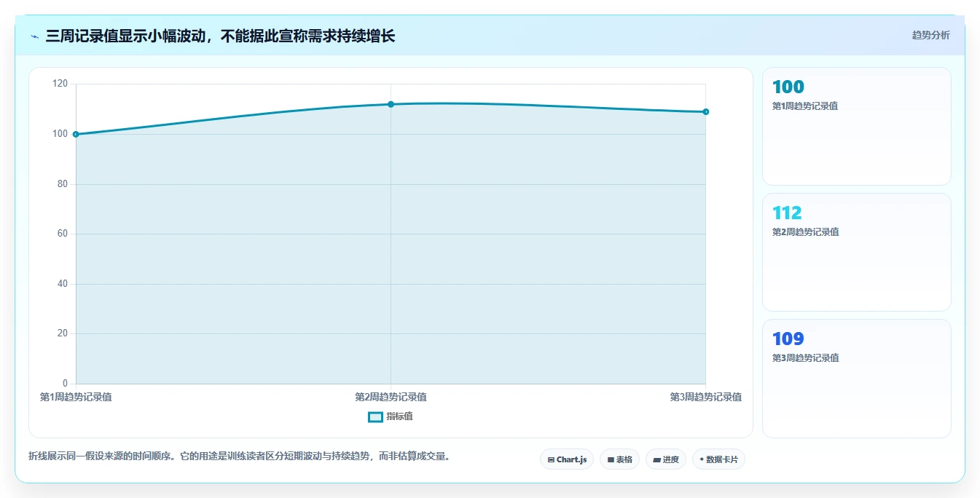980x498 pixels.
Task: Click the week 2 data point at 112
Action: (391, 104)
